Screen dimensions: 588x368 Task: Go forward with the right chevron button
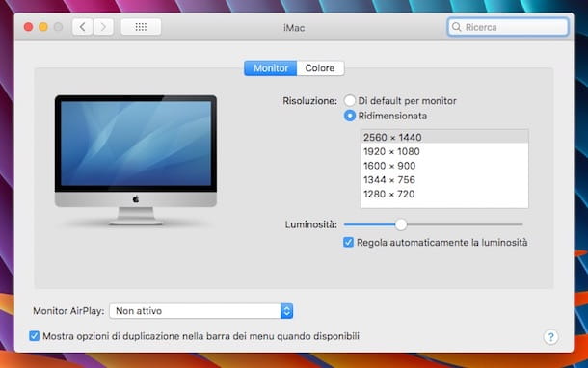103,27
